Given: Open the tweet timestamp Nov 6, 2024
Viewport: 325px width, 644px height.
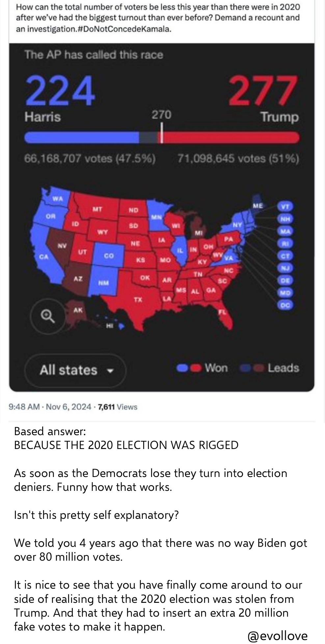Looking at the screenshot, I should point(68,407).
